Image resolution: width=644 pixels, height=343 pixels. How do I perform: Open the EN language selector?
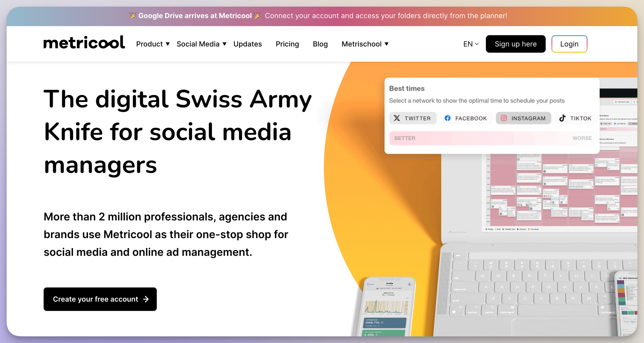click(471, 44)
